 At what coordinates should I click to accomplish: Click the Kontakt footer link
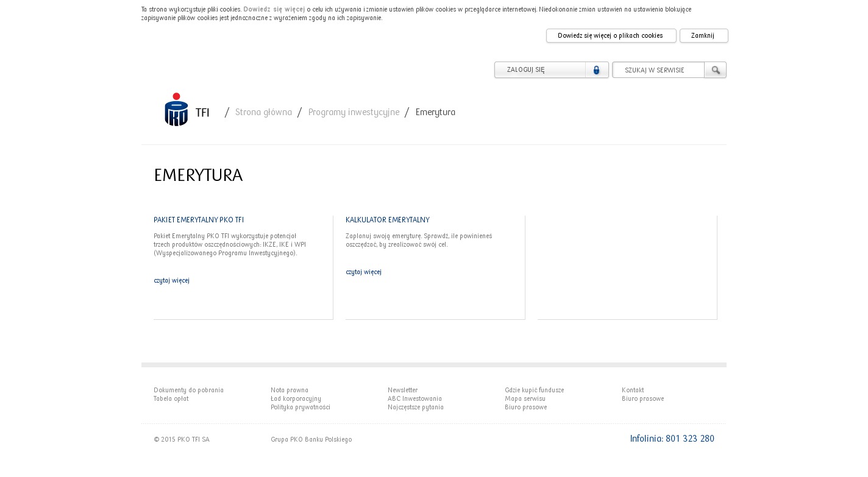pos(633,390)
